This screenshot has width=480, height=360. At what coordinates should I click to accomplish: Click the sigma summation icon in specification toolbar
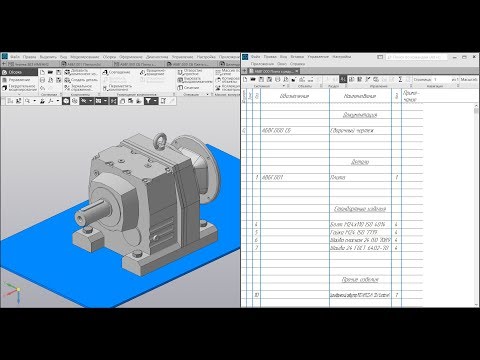point(400,79)
